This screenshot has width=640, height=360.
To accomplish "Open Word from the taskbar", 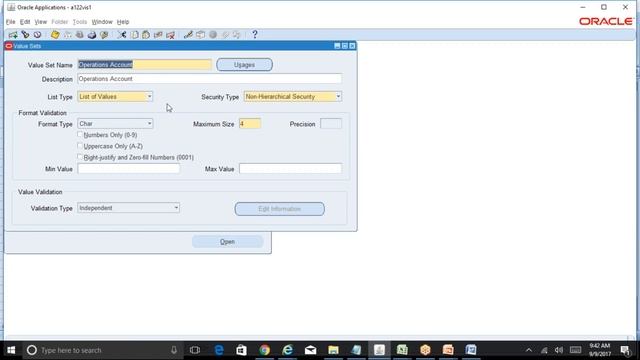I will coord(471,350).
